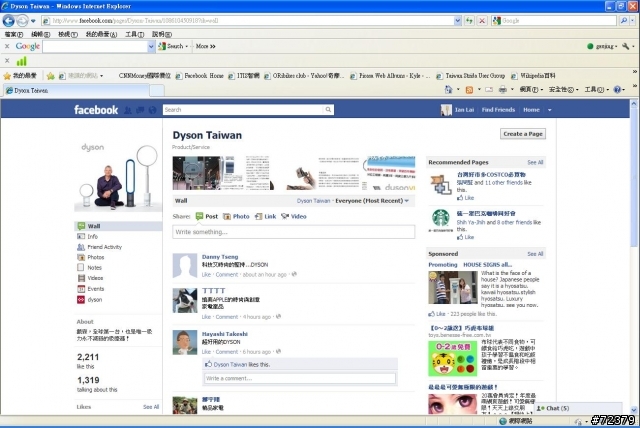This screenshot has height=428, width=640.
Task: Click the Facebook logo
Action: pyautogui.click(x=96, y=110)
